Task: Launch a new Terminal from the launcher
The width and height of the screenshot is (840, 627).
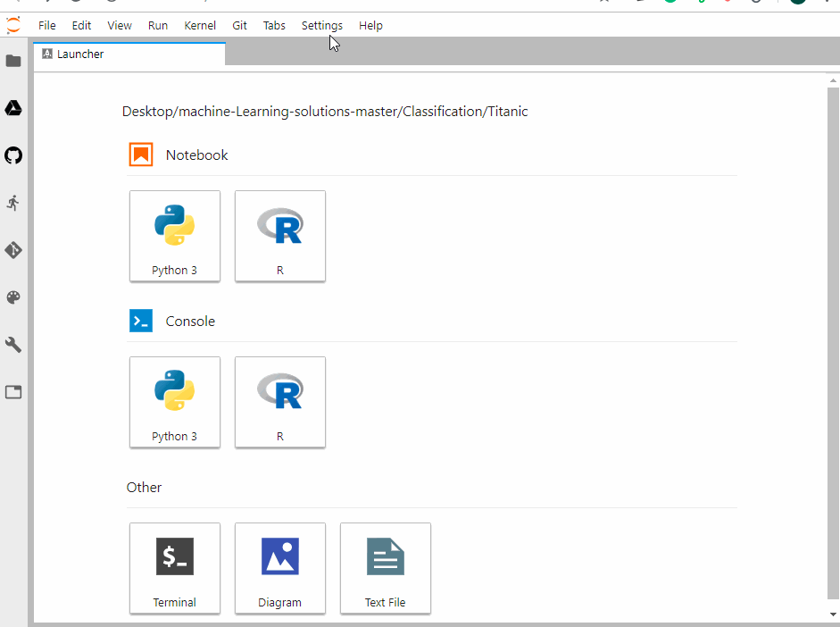Action: tap(175, 568)
